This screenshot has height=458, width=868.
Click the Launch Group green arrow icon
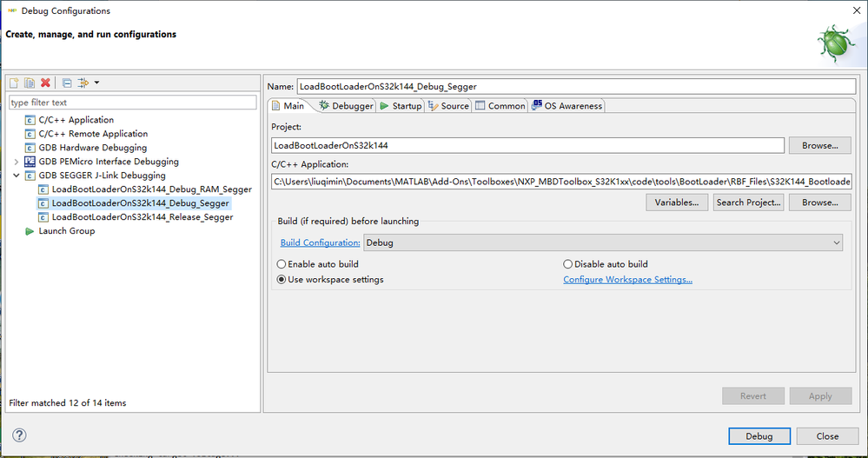pos(30,231)
